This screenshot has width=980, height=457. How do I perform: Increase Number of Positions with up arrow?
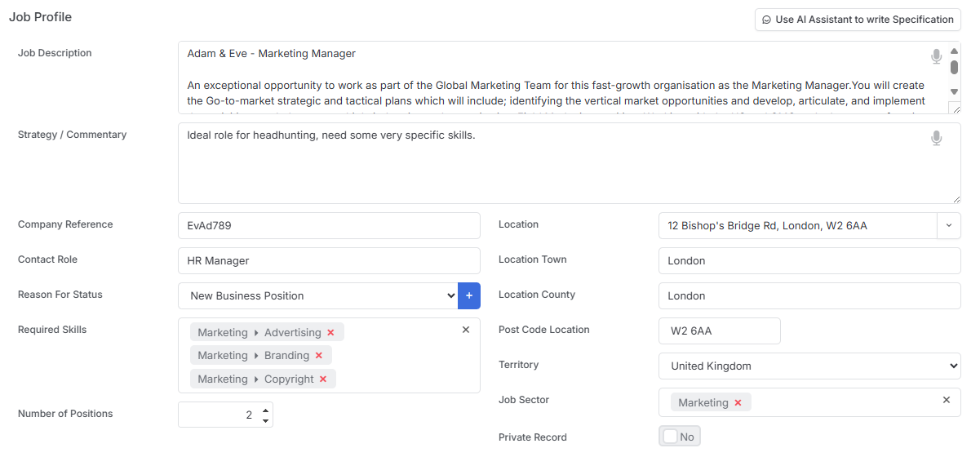pyautogui.click(x=265, y=410)
